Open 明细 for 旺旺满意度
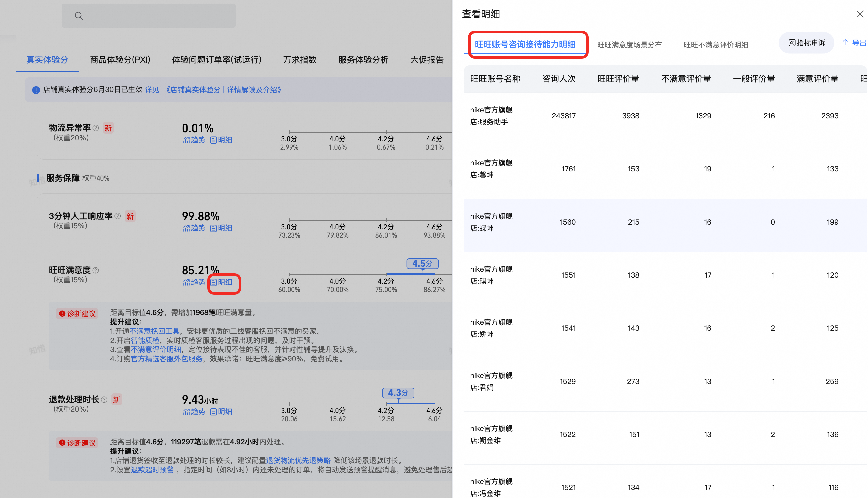868x498 pixels. (x=221, y=282)
